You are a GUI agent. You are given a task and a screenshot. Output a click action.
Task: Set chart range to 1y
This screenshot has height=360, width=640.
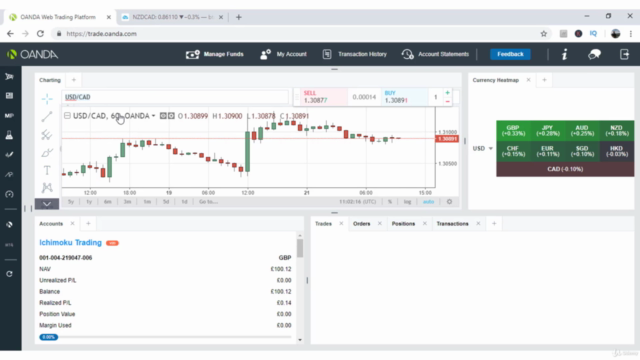[89, 202]
